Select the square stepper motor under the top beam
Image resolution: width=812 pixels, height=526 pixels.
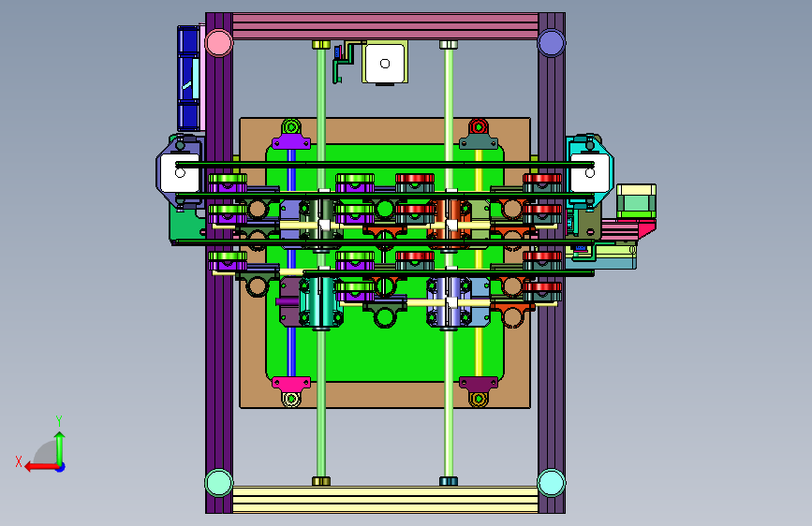[385, 63]
